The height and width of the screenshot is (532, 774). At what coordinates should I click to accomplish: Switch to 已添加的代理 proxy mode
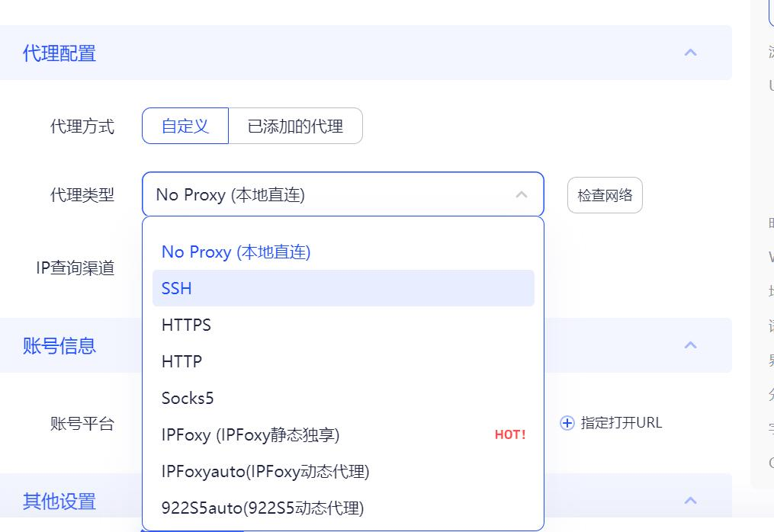tap(295, 126)
